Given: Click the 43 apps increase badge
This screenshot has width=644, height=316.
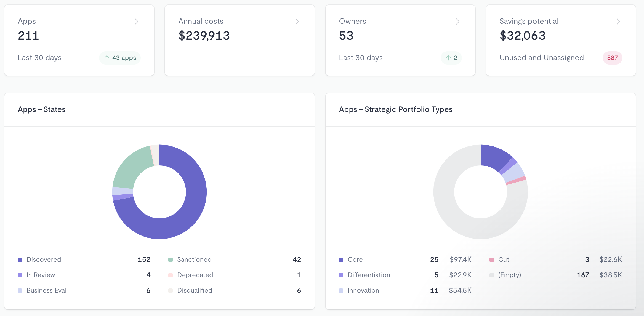Looking at the screenshot, I should (x=120, y=58).
